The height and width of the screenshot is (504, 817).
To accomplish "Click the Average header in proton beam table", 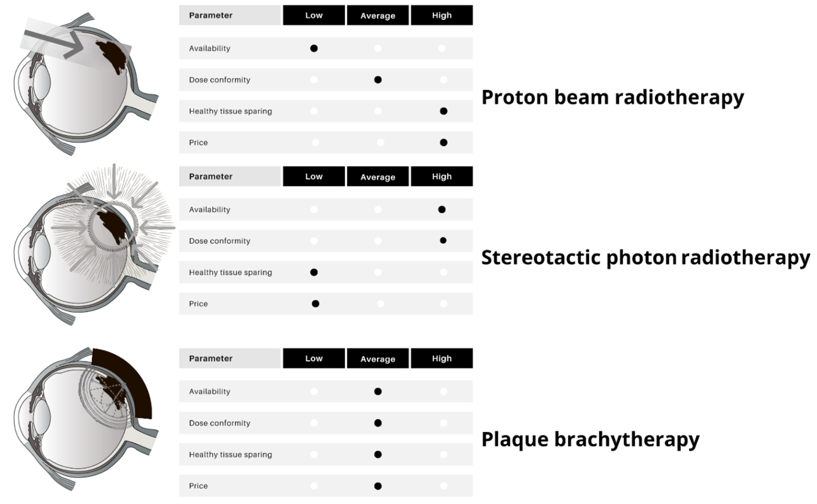I will pyautogui.click(x=378, y=15).
